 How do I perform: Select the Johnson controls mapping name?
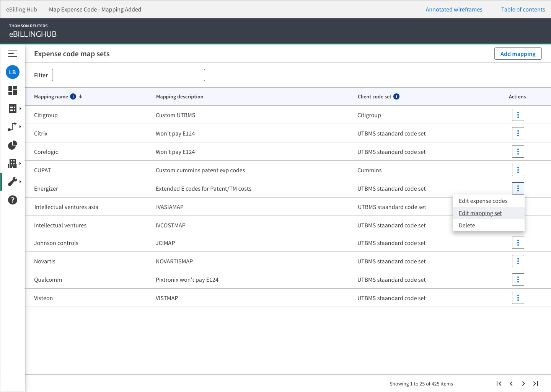coord(56,243)
